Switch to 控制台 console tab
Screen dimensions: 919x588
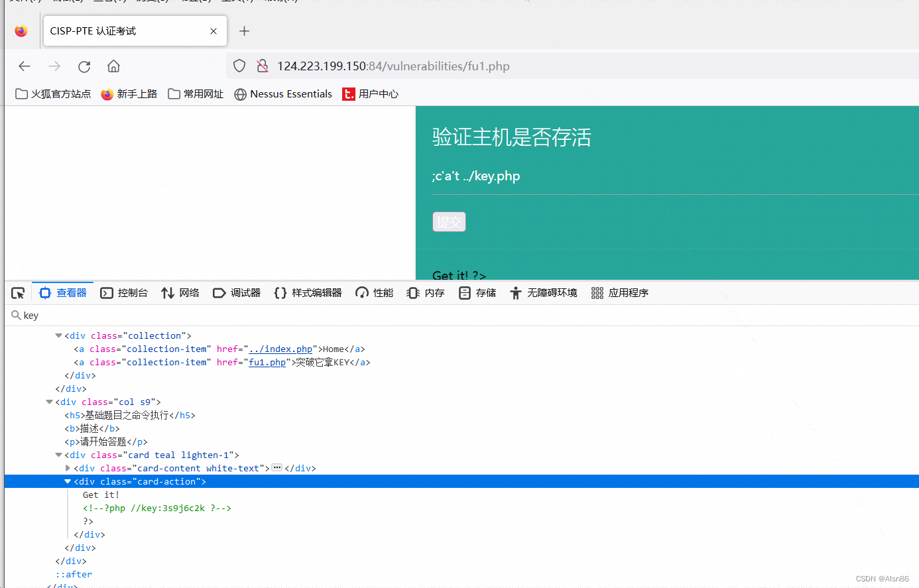click(124, 293)
